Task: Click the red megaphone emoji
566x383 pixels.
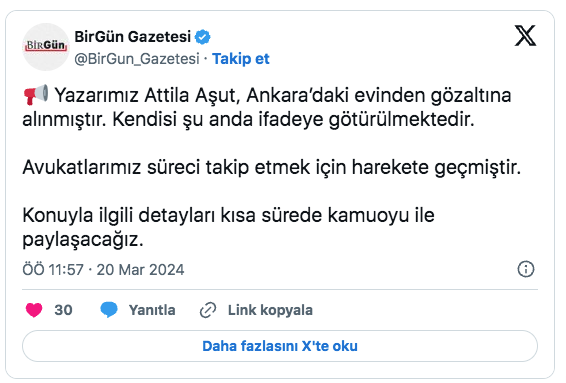Action: 36,95
